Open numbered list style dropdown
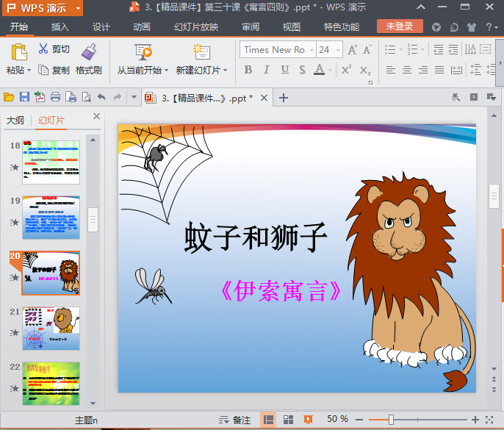 coord(422,49)
